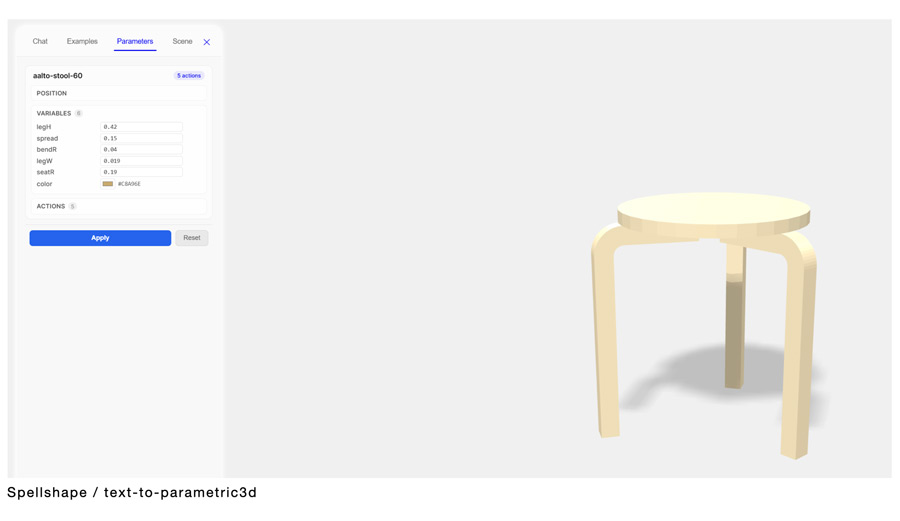
Task: Switch to the Chat tab
Action: 40,41
